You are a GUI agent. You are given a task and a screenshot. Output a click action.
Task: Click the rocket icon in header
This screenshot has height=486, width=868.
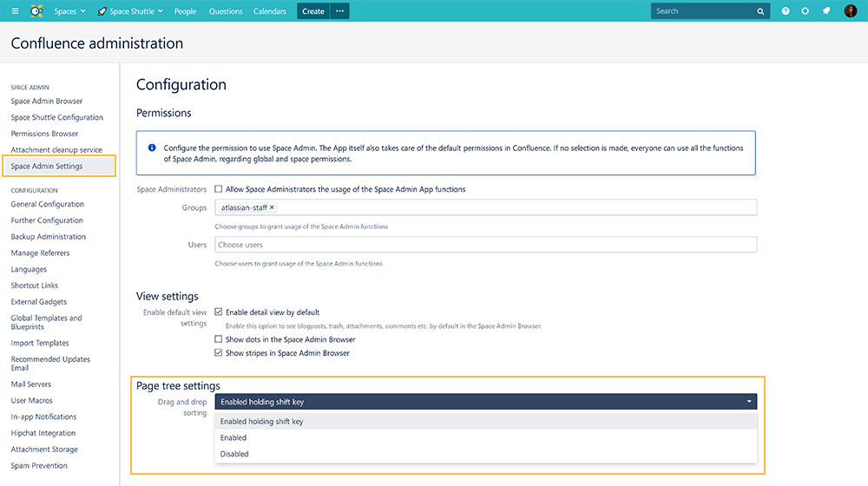826,11
